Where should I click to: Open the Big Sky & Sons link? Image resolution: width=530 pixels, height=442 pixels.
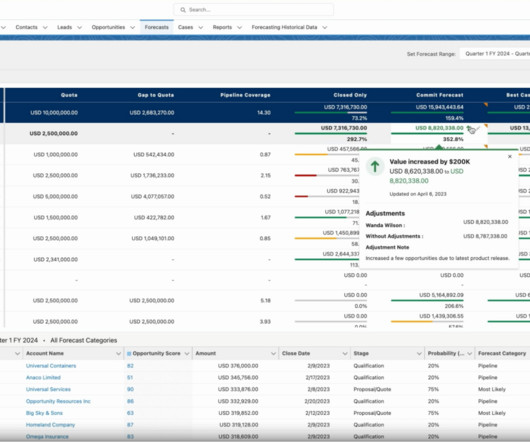pos(44,413)
